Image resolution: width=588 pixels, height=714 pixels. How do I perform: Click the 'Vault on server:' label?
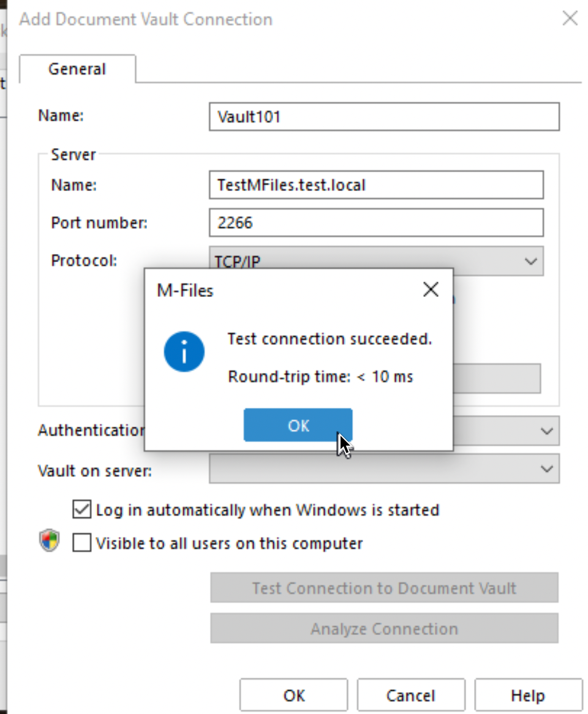point(95,470)
